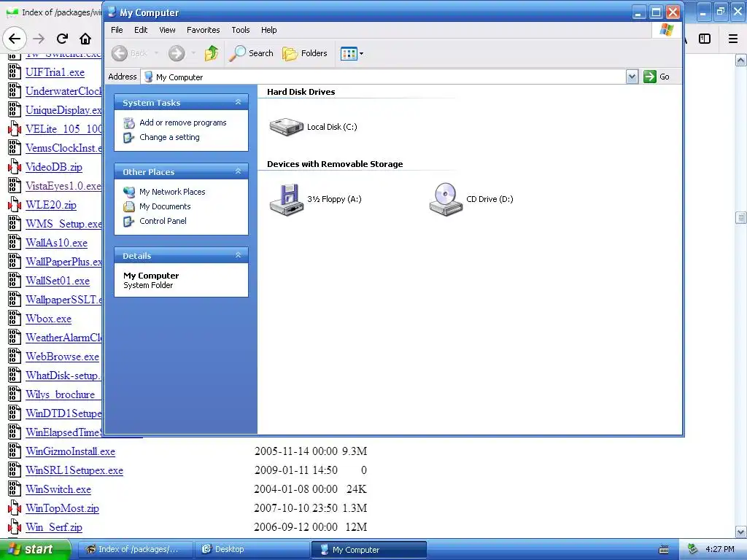Click the browser scrollbar up arrow
The width and height of the screenshot is (747, 560).
[741, 60]
